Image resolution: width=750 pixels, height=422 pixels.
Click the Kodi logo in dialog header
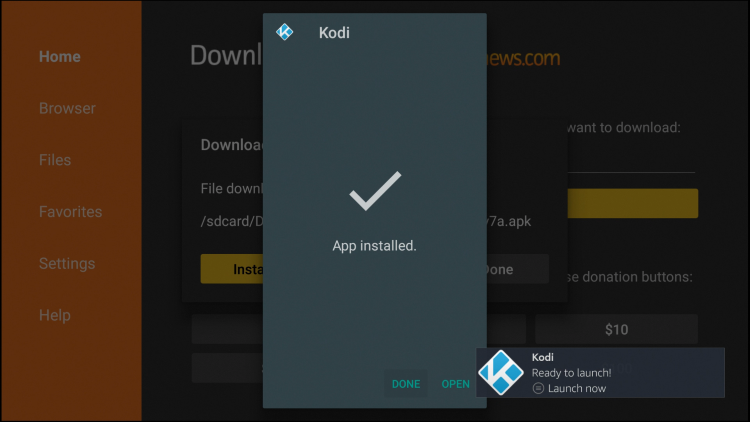click(285, 32)
